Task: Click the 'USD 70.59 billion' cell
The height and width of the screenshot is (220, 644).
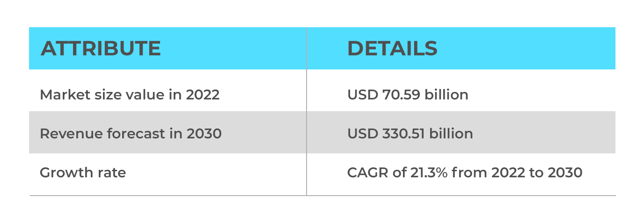Action: (x=461, y=91)
